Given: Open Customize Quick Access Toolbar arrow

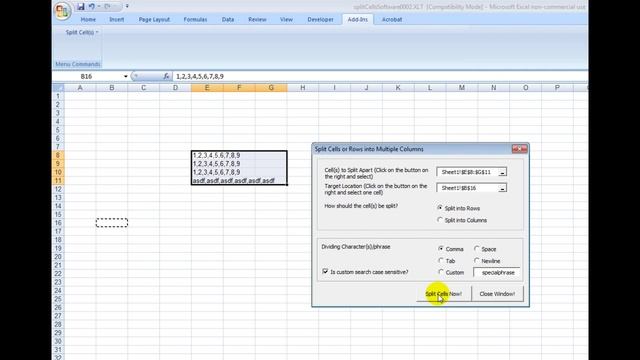Looking at the screenshot, I should [127, 7].
